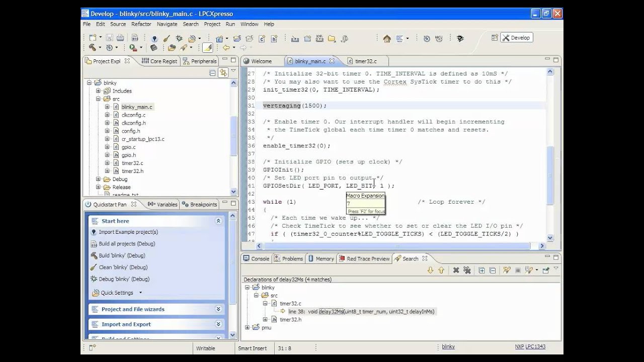The image size is (644, 362).
Task: Close the Search tab with its X
Action: pyautogui.click(x=425, y=258)
